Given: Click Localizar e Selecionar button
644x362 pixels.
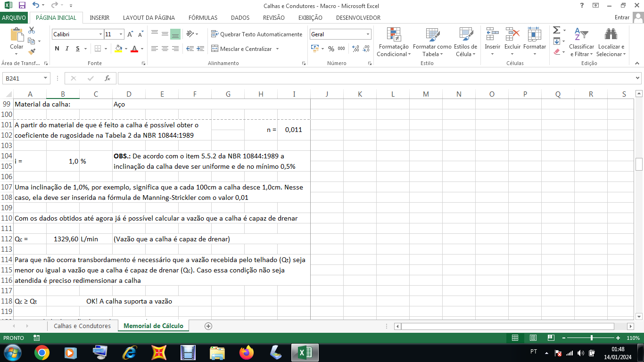Looking at the screenshot, I should pos(611,42).
